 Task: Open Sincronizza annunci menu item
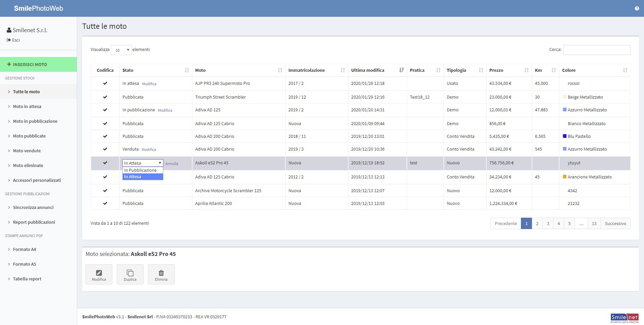33,207
